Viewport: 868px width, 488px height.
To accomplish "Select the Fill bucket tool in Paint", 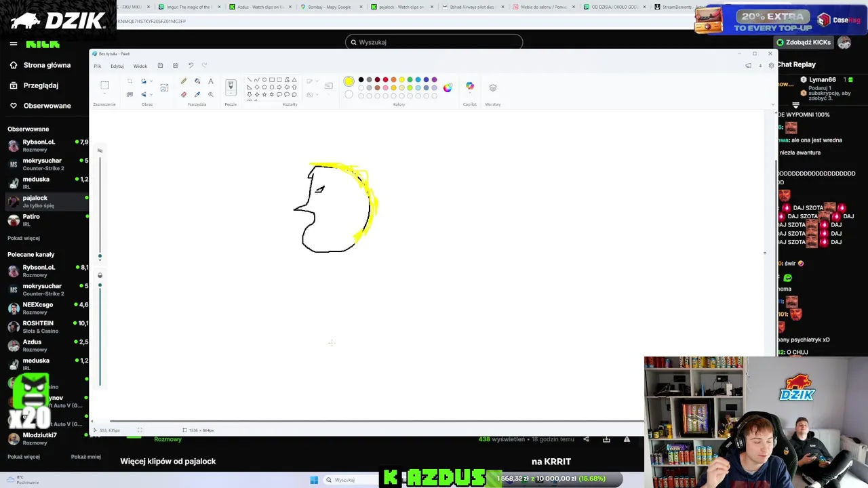I will (197, 81).
